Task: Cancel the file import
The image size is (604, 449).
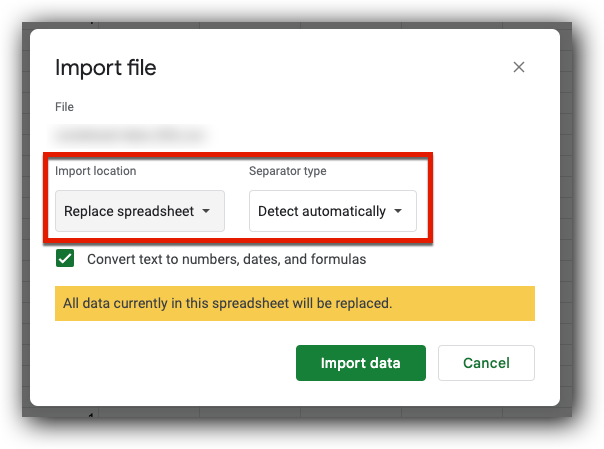Action: [x=486, y=363]
